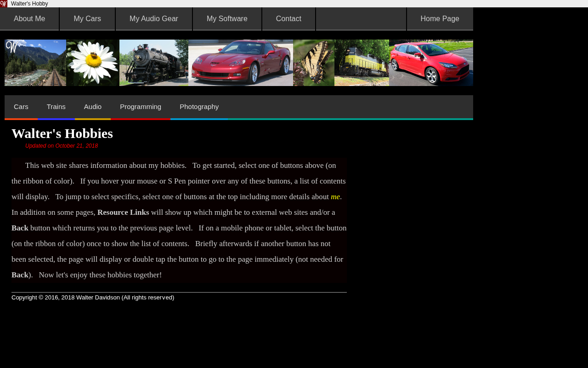588x368 pixels.
Task: Expand the Audio ribbon tab
Action: [x=93, y=107]
